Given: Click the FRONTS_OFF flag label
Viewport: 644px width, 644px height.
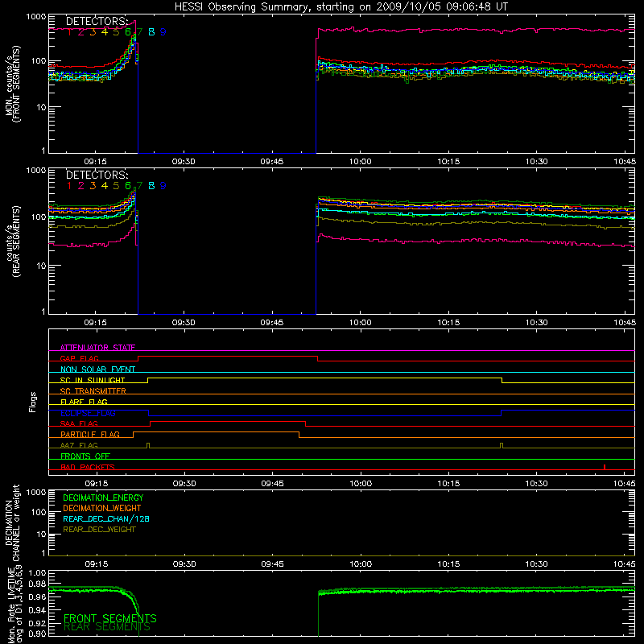Looking at the screenshot, I should [x=85, y=456].
